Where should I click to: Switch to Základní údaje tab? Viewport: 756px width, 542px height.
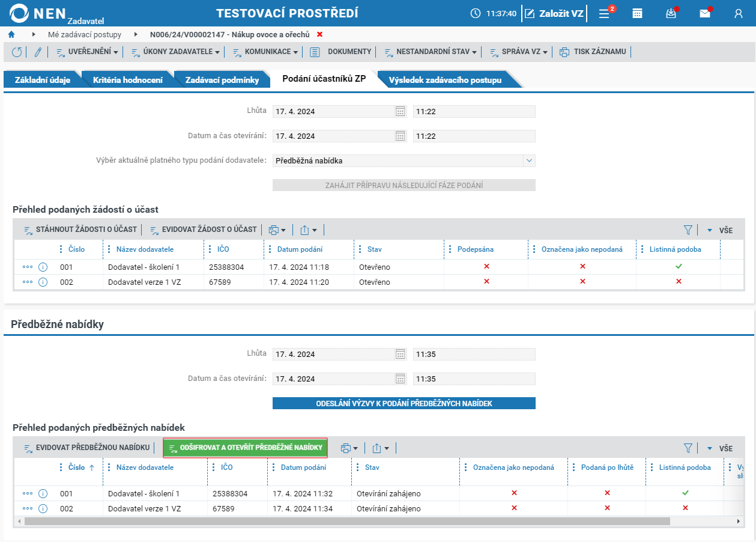coord(42,79)
